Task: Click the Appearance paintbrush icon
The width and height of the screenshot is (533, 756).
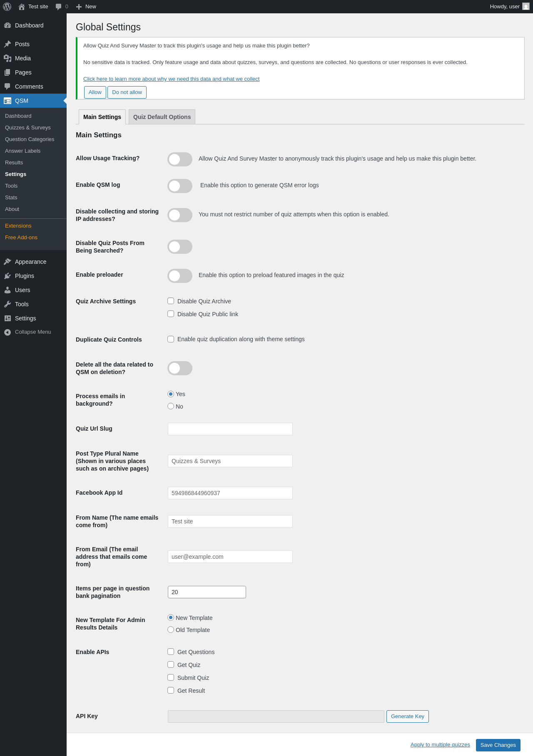Action: (7, 262)
